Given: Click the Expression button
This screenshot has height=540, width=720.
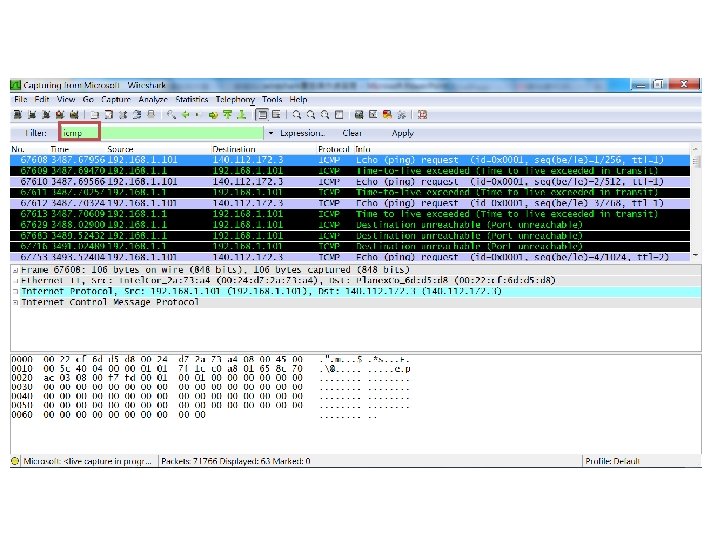Looking at the screenshot, I should tap(302, 133).
